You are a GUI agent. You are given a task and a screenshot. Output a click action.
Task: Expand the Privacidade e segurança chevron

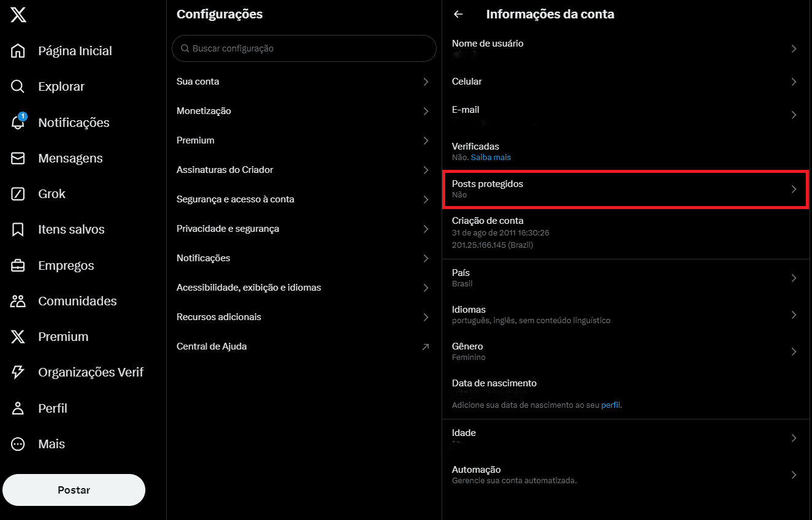(426, 229)
